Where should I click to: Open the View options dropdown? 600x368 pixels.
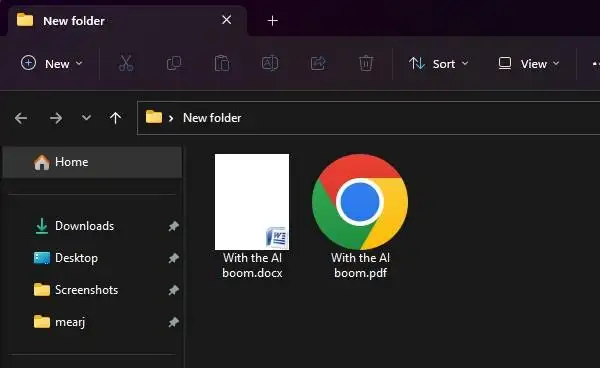point(528,64)
